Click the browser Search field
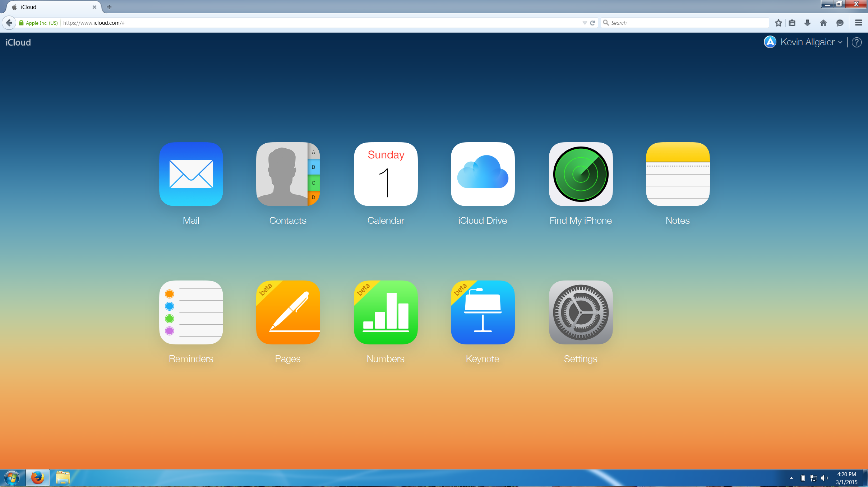This screenshot has width=868, height=487. pos(685,23)
